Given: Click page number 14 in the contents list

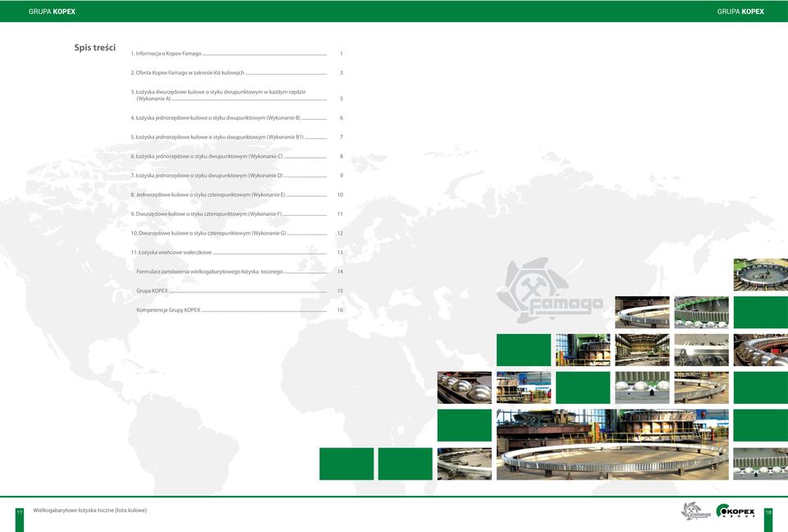Looking at the screenshot, I should point(340,272).
